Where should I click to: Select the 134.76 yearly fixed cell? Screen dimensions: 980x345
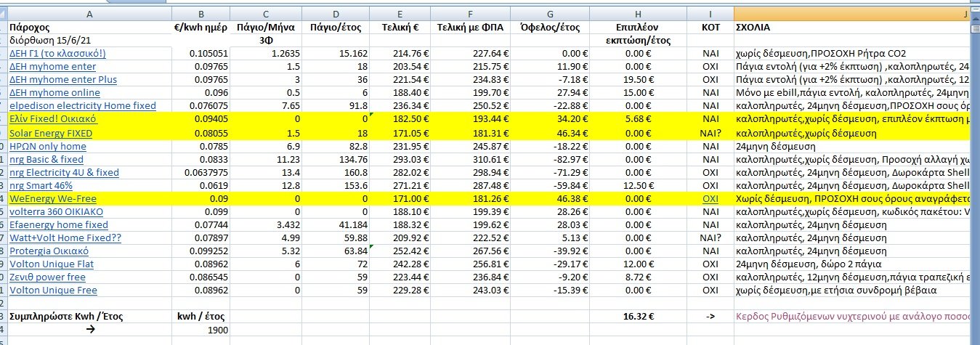336,159
